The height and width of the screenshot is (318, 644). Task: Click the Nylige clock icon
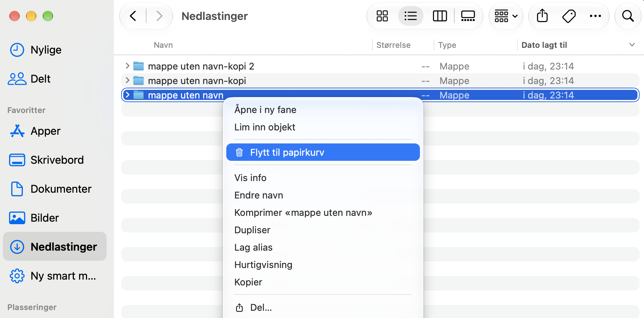pos(17,50)
